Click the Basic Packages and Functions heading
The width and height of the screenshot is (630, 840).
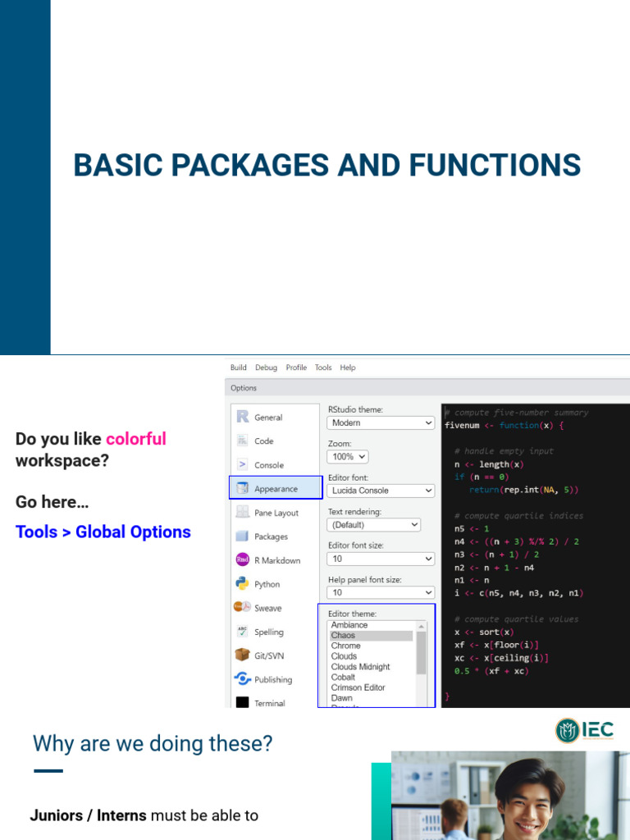click(x=327, y=164)
